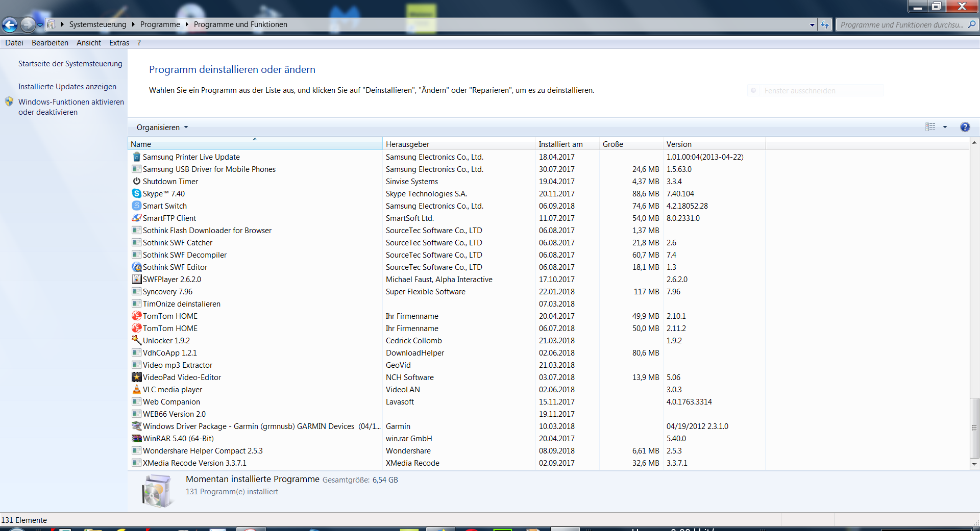980x531 pixels.
Task: Click Programme breadcrumb in address bar
Action: coord(160,24)
